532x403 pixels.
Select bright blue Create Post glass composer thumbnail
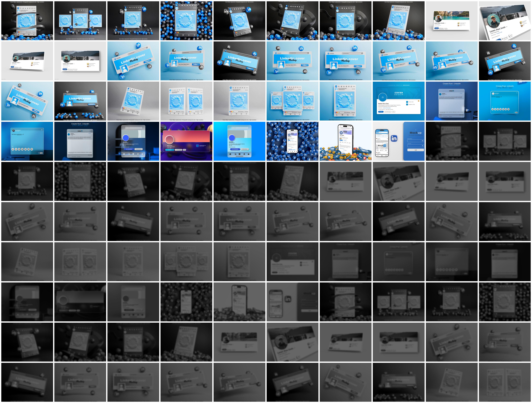pos(505,101)
